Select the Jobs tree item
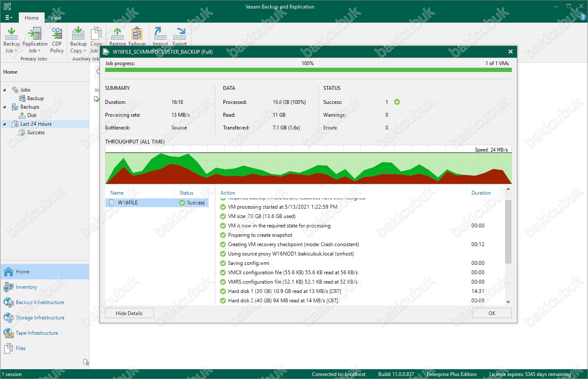The image size is (588, 379). point(25,90)
